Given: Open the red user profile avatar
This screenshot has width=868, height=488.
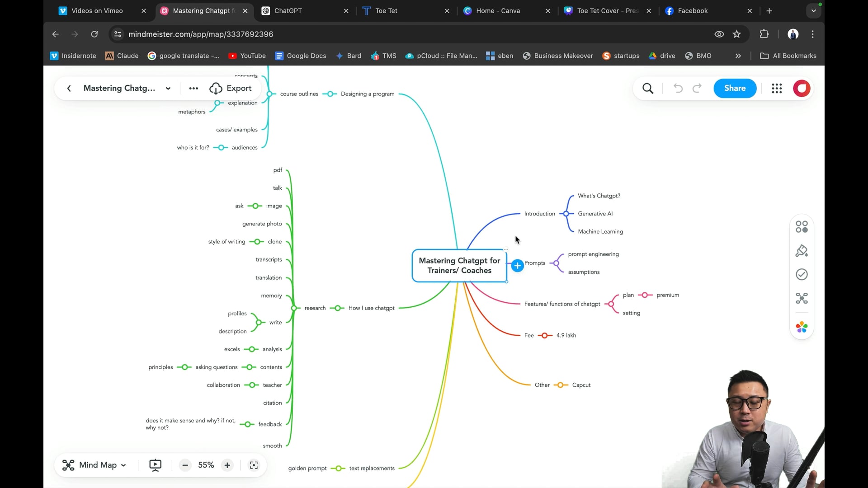Looking at the screenshot, I should (802, 89).
